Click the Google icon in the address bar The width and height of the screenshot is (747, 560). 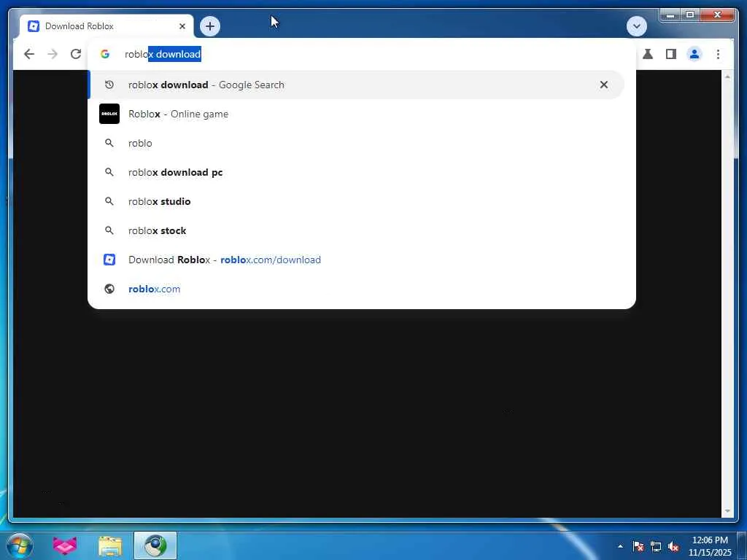tap(105, 54)
